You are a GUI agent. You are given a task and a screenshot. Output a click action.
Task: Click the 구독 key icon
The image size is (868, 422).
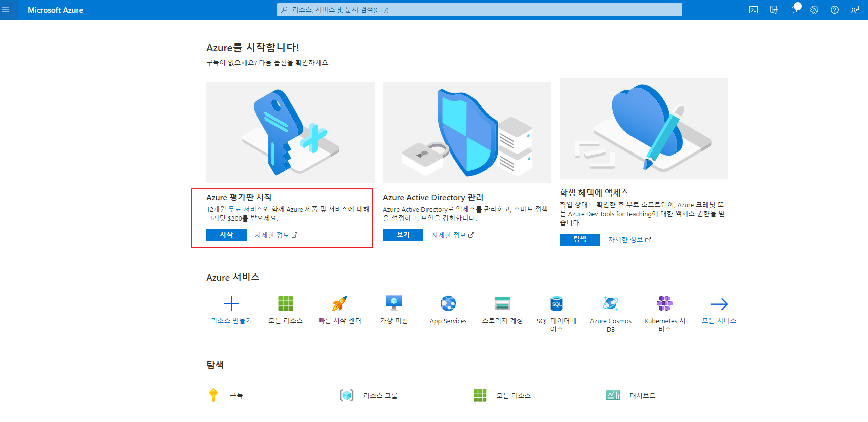213,395
